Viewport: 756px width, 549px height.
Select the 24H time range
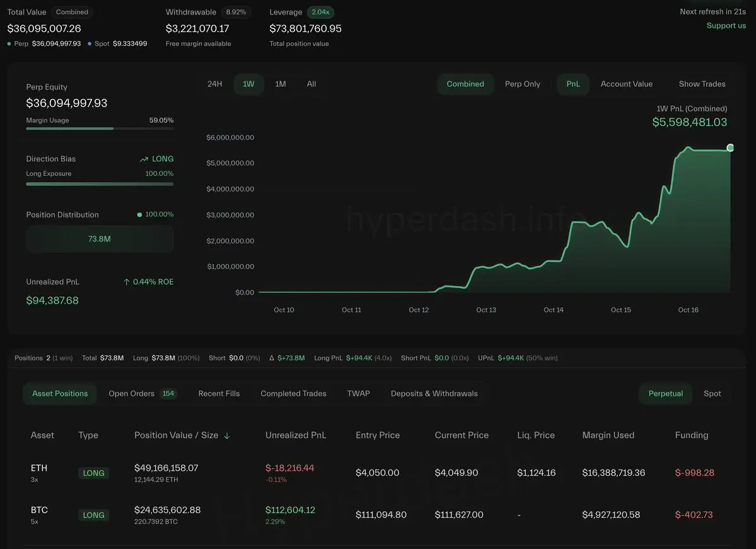(214, 84)
